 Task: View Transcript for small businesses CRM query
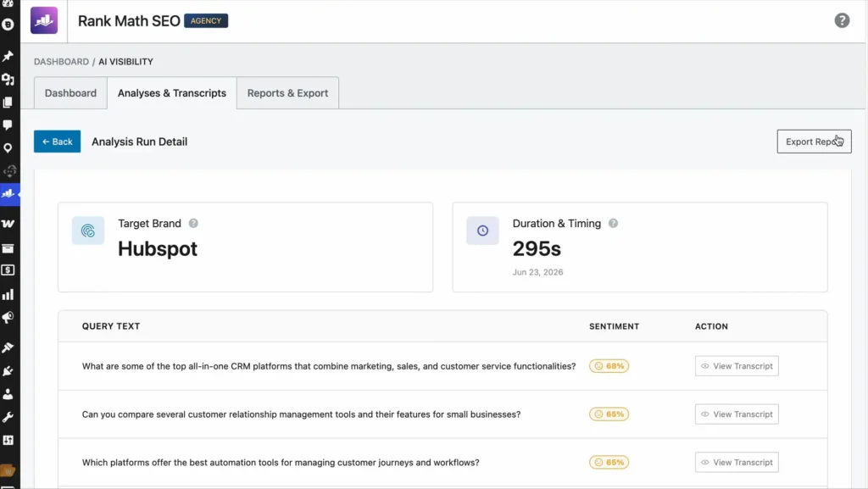737,414
